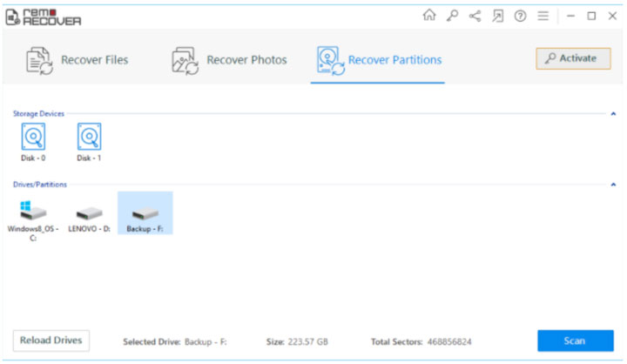Click the share icon
Screen dimensions: 627x364
[x=475, y=16]
